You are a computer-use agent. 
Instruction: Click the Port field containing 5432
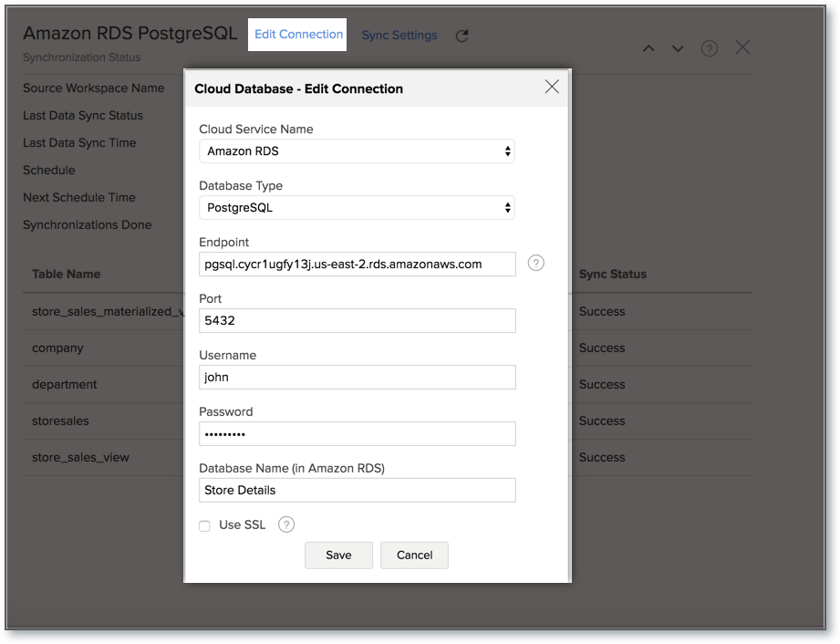pyautogui.click(x=358, y=320)
